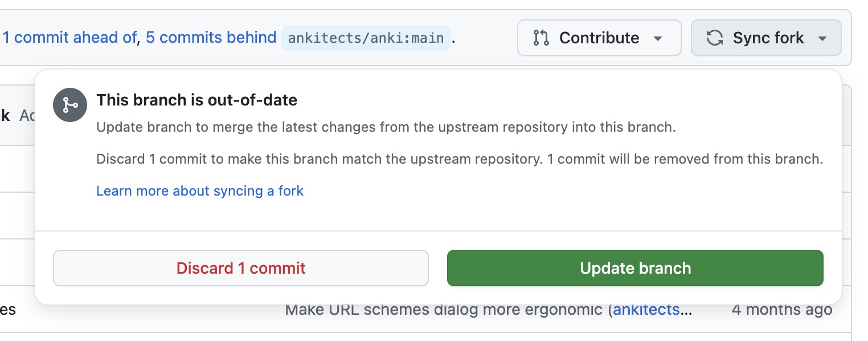Expand the Contribute dropdown arrow

click(658, 39)
